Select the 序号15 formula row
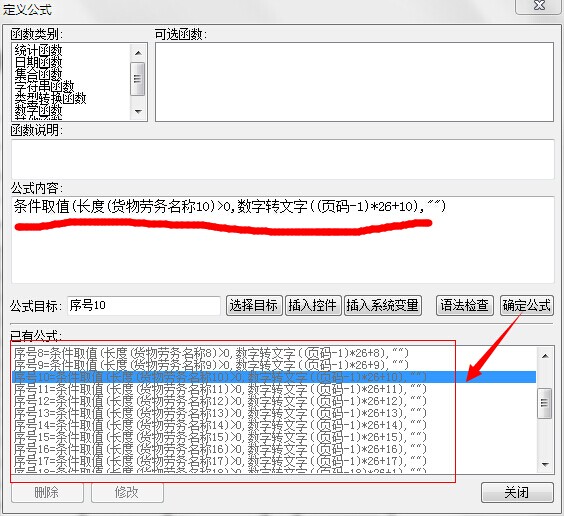Screen dimensions: 564x516 [274, 437]
